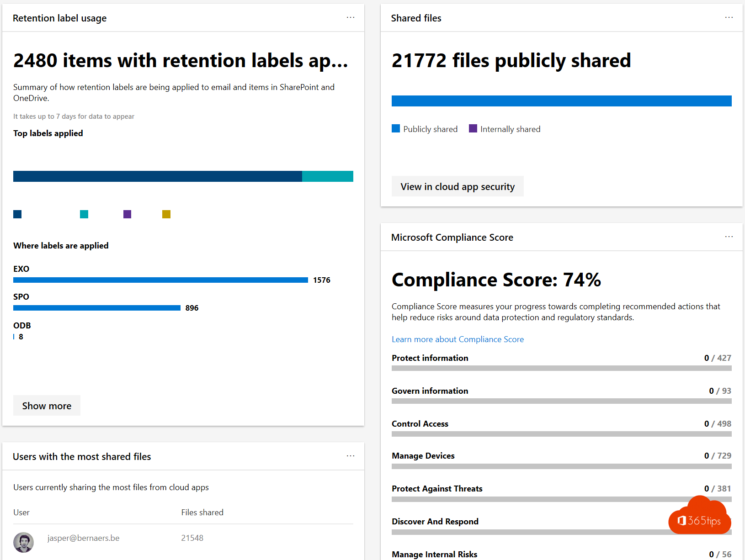Click the teal segment of top labels bar
Image resolution: width=745 pixels, height=560 pixels.
point(328,176)
